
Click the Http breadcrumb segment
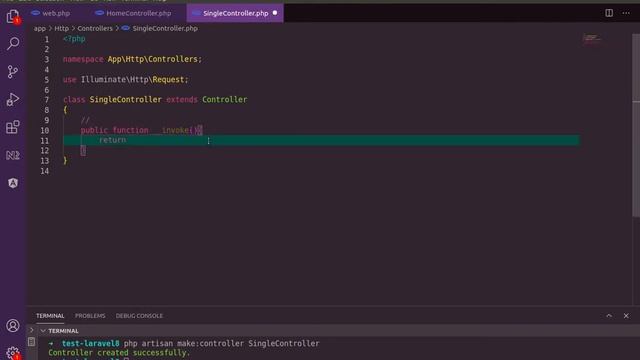pyautogui.click(x=62, y=29)
